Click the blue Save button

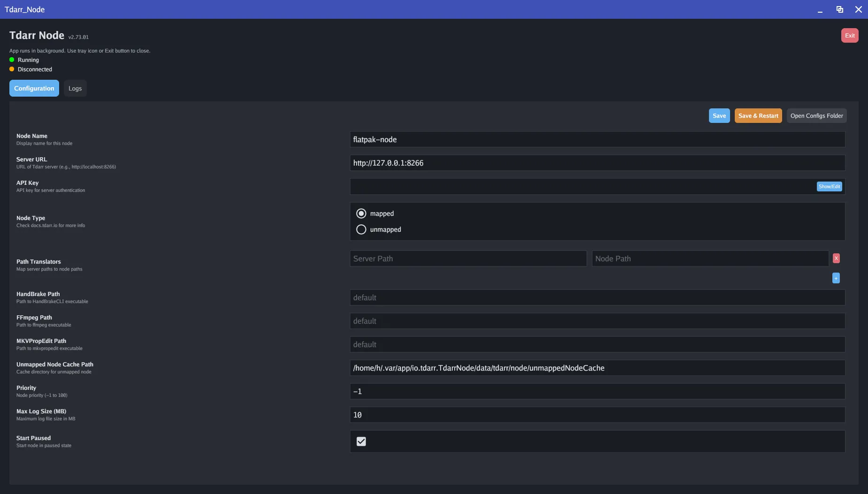(x=719, y=116)
